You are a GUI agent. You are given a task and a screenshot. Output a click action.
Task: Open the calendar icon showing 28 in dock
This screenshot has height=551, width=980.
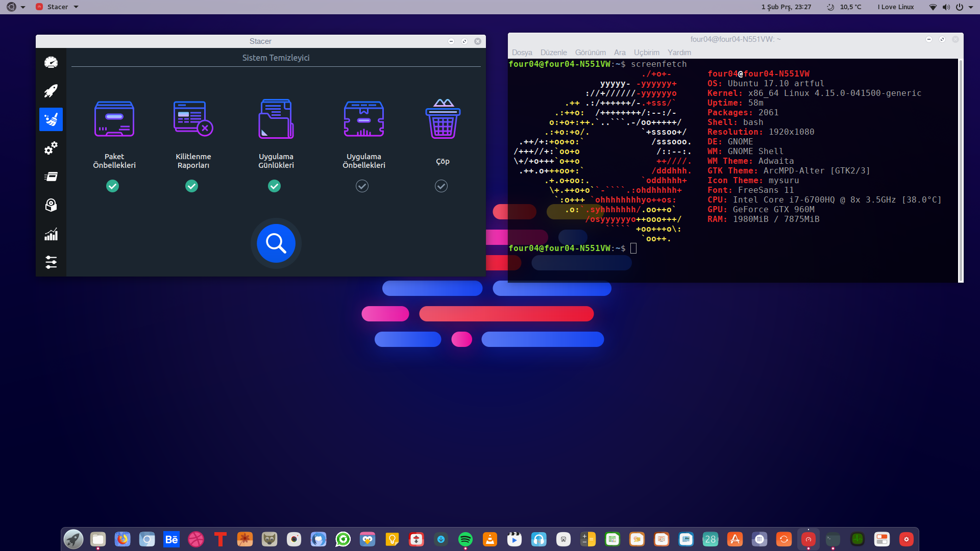pyautogui.click(x=710, y=539)
